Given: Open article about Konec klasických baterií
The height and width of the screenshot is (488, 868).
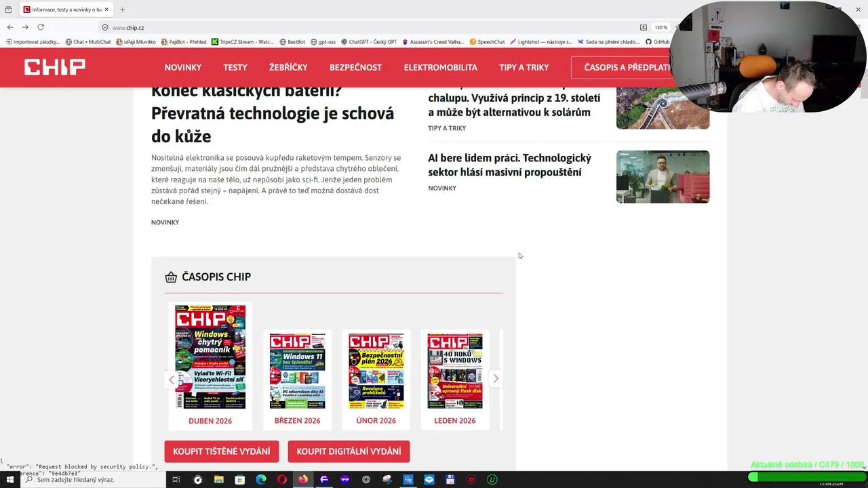Looking at the screenshot, I should coord(273,114).
